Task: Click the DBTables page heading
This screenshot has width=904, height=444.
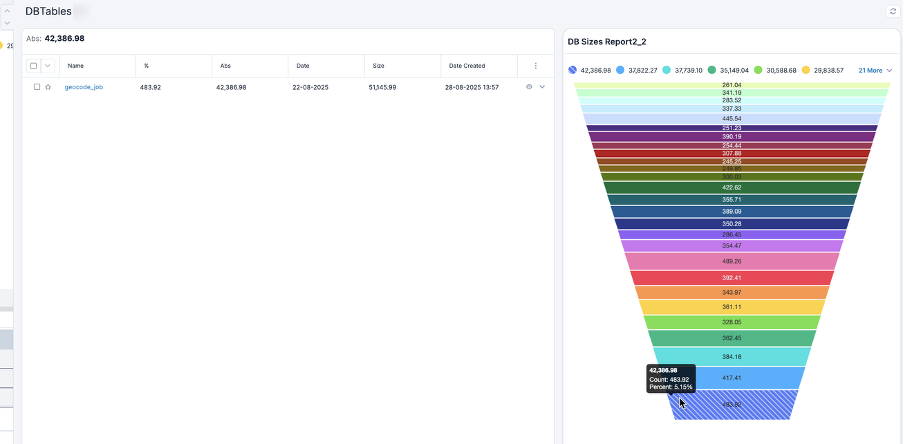Action: click(48, 12)
